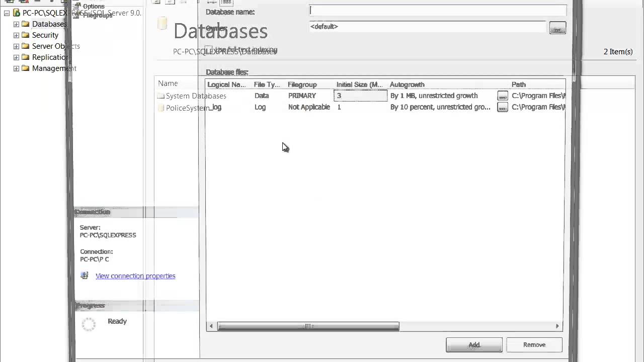Select the Initial Size cell showing 3
644x362 pixels.
(361, 96)
